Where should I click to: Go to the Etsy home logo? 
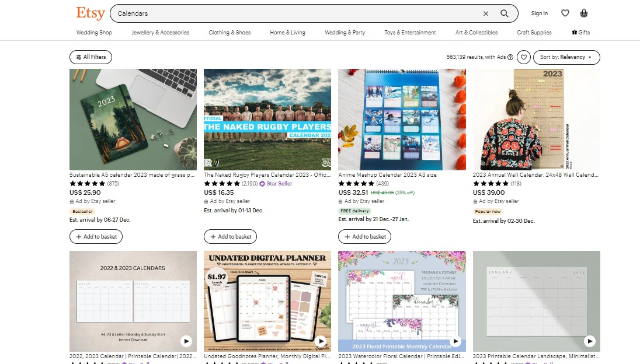click(x=91, y=13)
